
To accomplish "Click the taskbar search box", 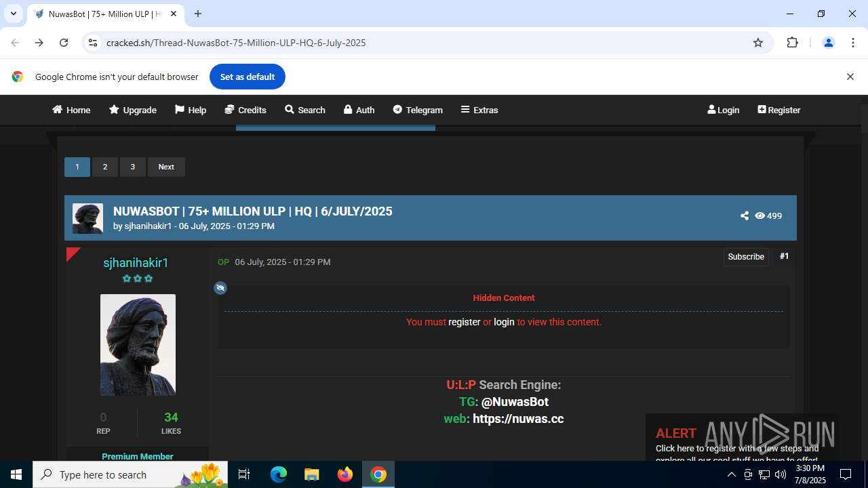I will 130,474.
